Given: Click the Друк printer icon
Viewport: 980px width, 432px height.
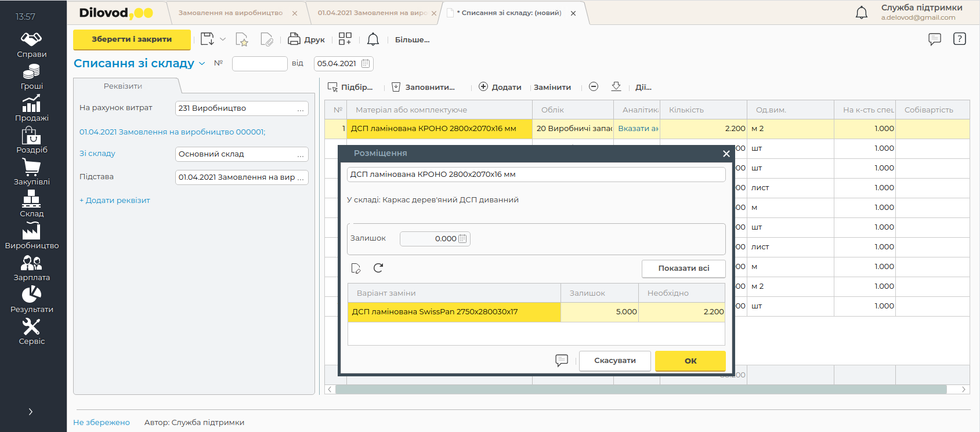Looking at the screenshot, I should 294,39.
